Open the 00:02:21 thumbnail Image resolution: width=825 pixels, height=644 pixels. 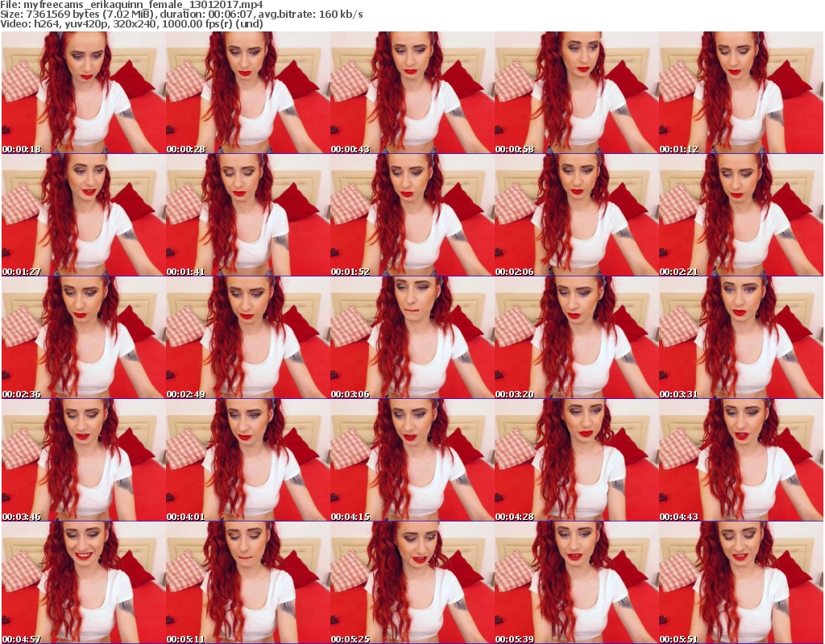[x=741, y=215]
